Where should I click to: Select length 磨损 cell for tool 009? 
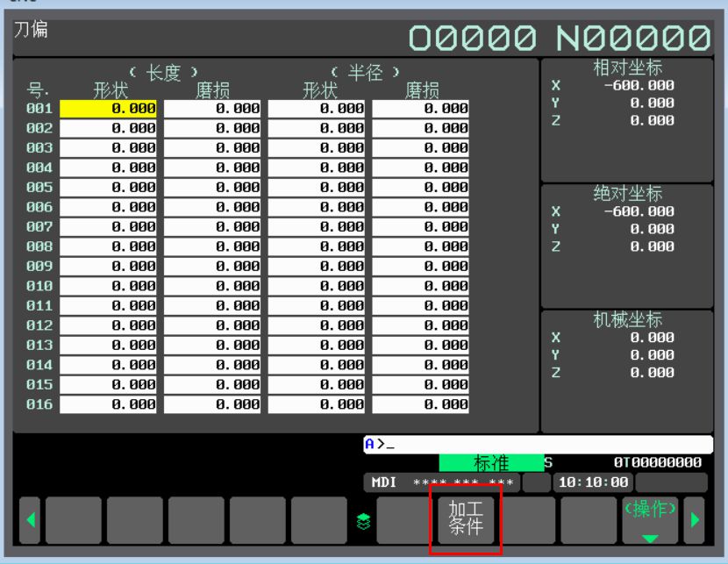(x=212, y=267)
